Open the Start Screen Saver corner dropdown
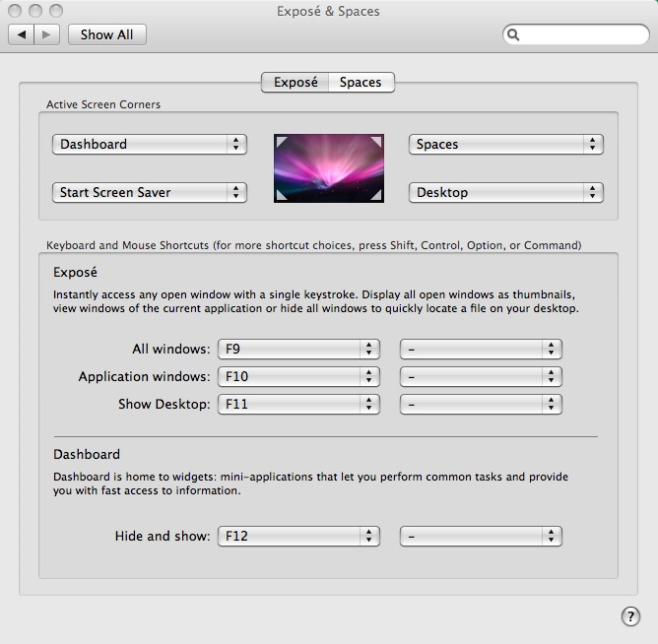 pyautogui.click(x=150, y=193)
